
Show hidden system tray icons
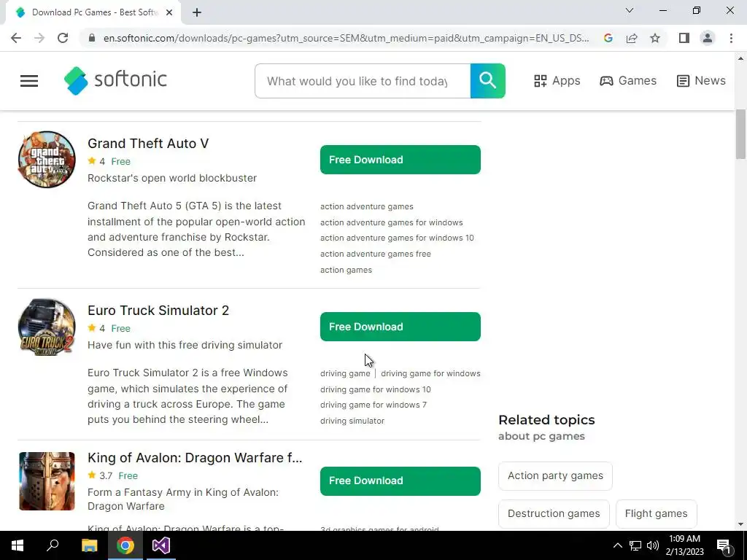(617, 545)
